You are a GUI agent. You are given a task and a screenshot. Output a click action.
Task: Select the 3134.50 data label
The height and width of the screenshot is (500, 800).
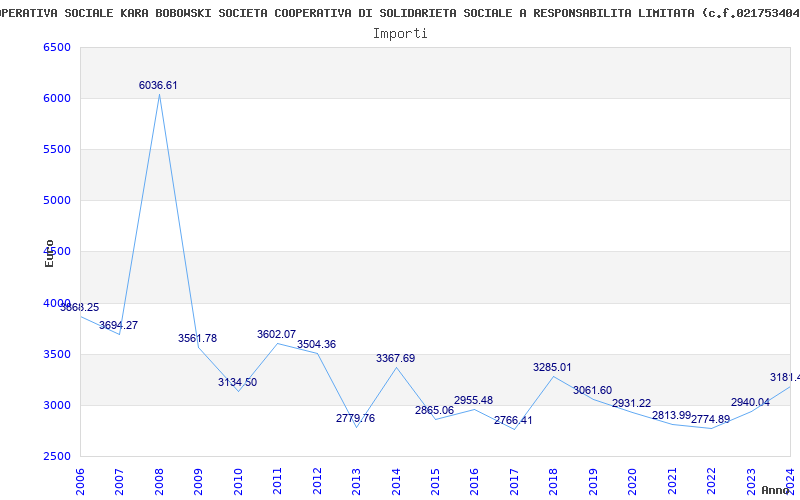(237, 382)
